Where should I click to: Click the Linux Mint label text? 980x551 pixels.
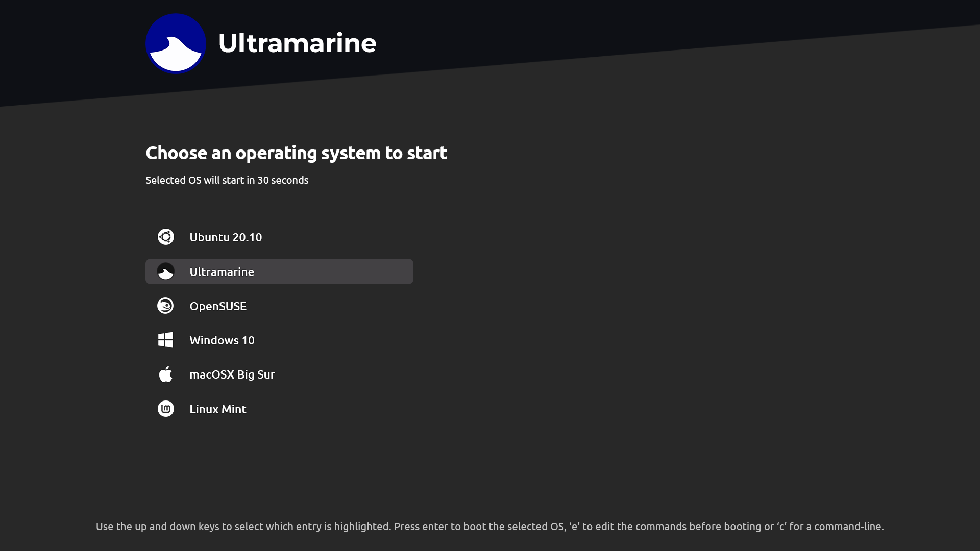click(218, 409)
